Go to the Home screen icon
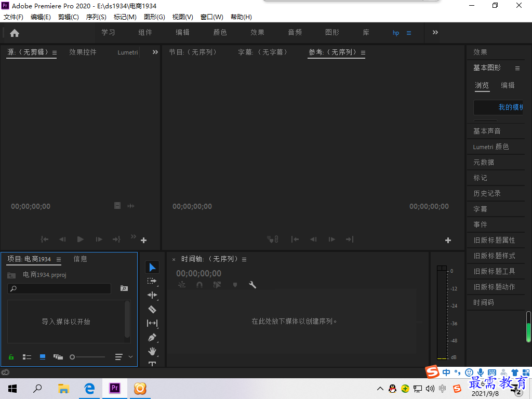 [15, 33]
